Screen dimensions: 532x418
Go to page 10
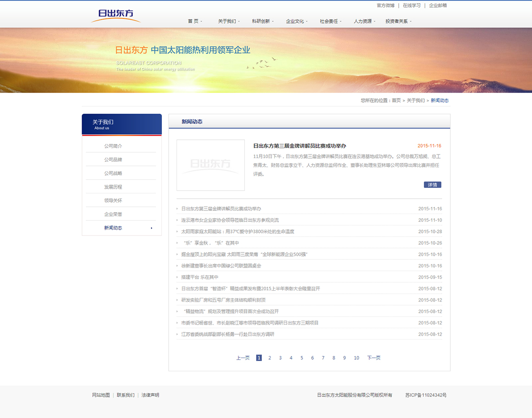tap(357, 357)
